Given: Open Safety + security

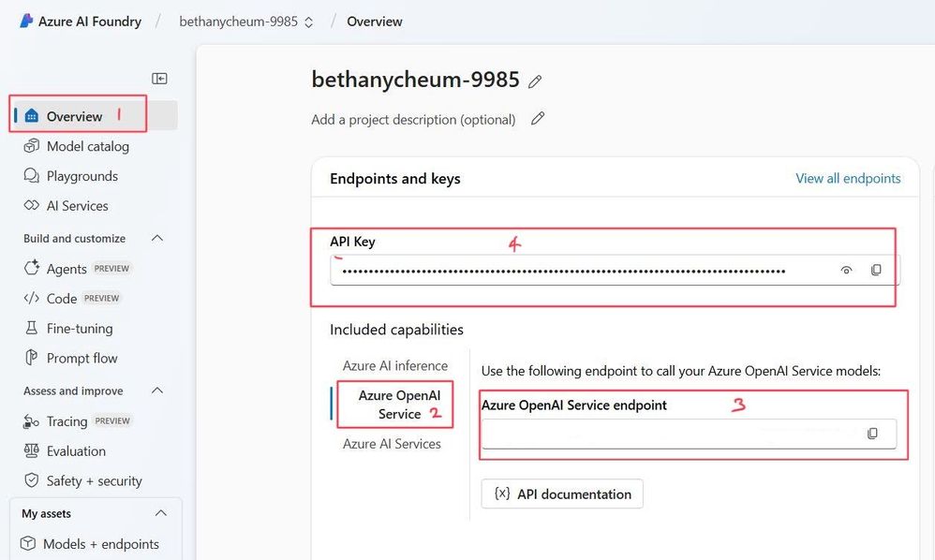Looking at the screenshot, I should (x=95, y=480).
